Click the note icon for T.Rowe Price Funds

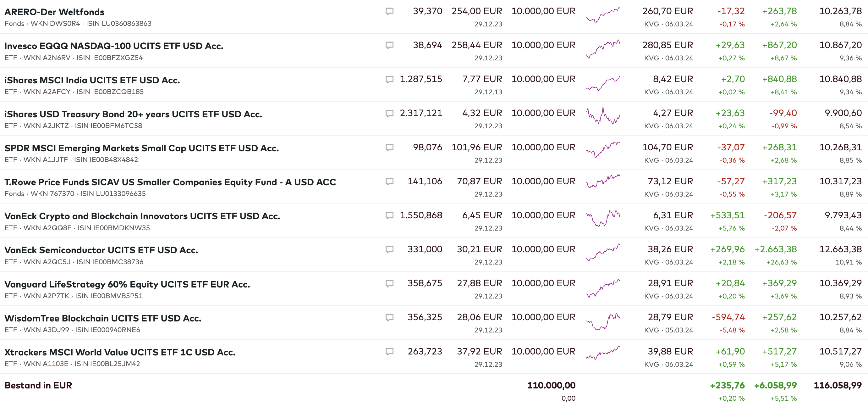click(x=389, y=182)
